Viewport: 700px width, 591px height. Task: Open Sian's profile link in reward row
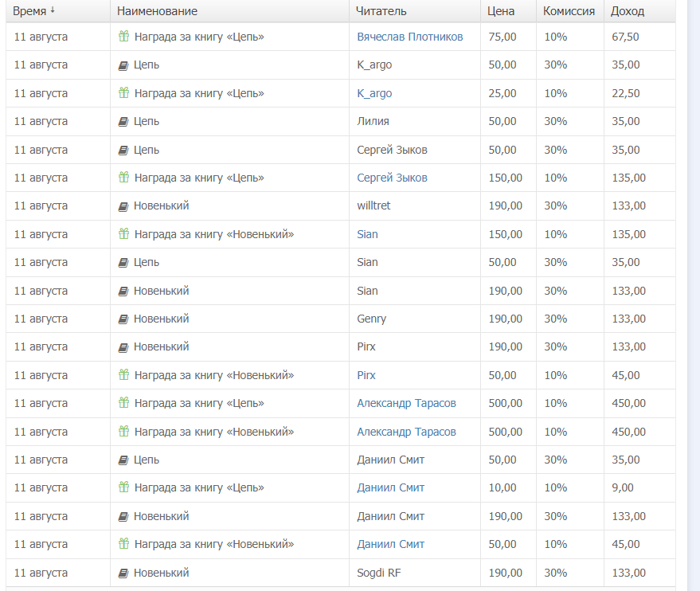coord(367,234)
